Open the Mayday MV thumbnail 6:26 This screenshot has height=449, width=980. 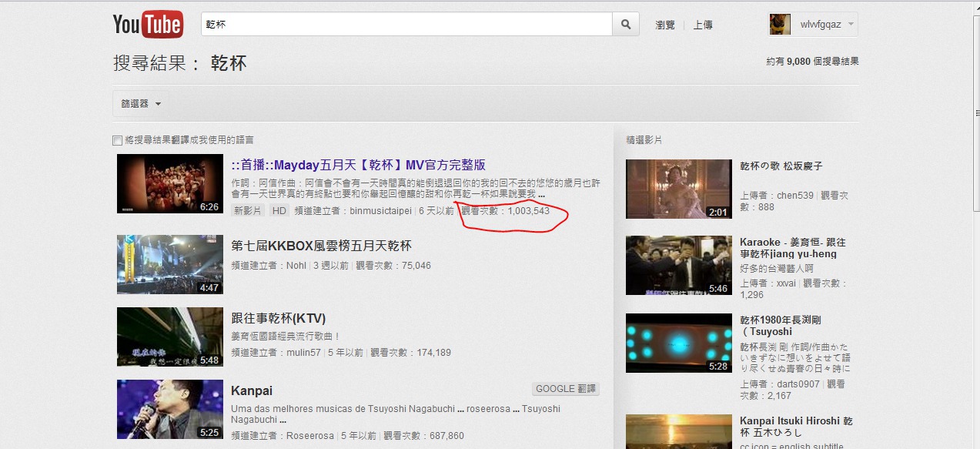[170, 184]
